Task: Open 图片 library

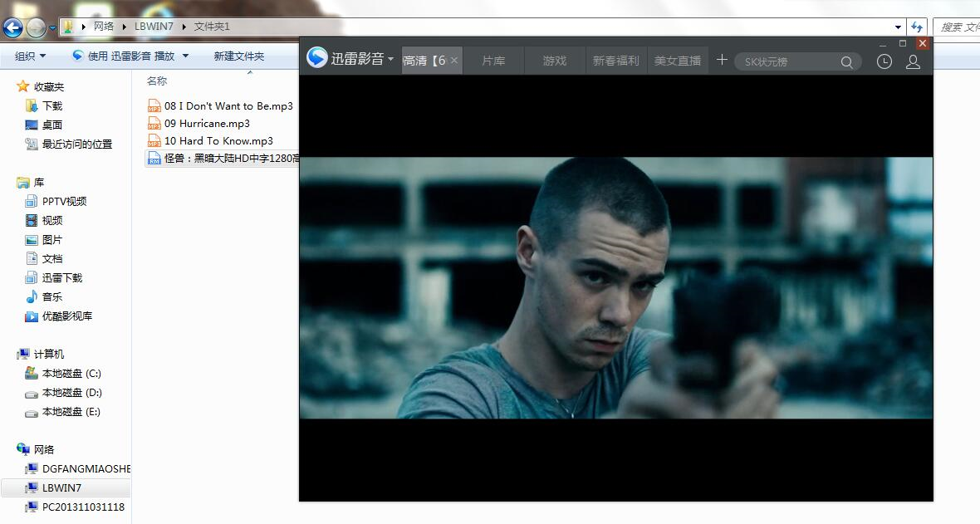Action: pyautogui.click(x=51, y=239)
